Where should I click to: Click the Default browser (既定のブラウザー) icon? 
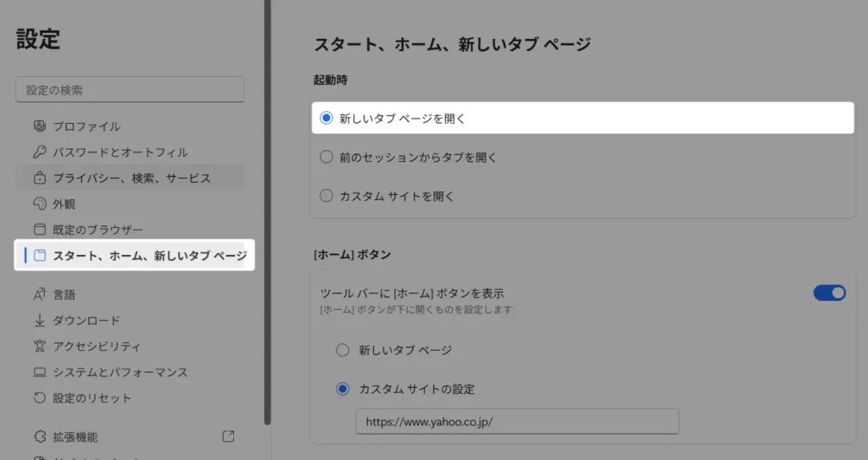click(x=39, y=230)
